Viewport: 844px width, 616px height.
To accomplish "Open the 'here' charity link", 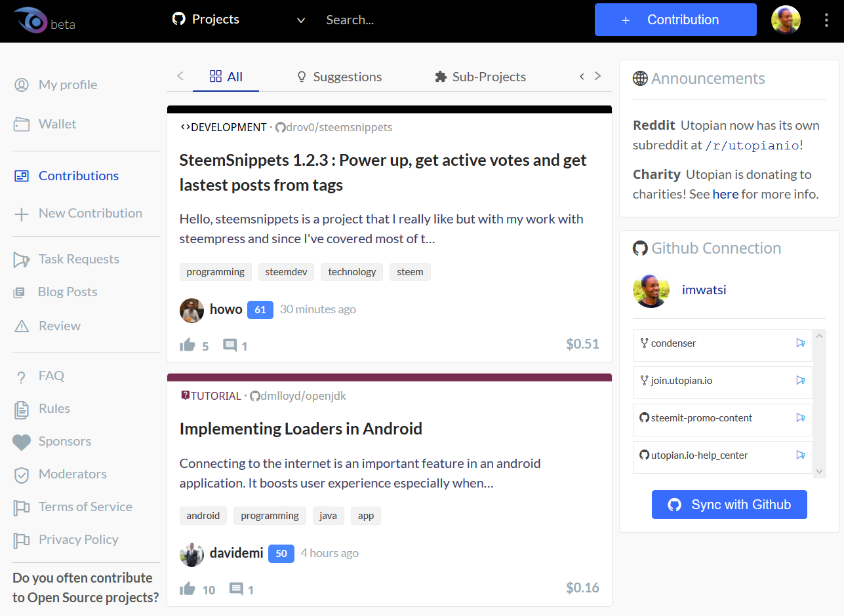I will [725, 194].
